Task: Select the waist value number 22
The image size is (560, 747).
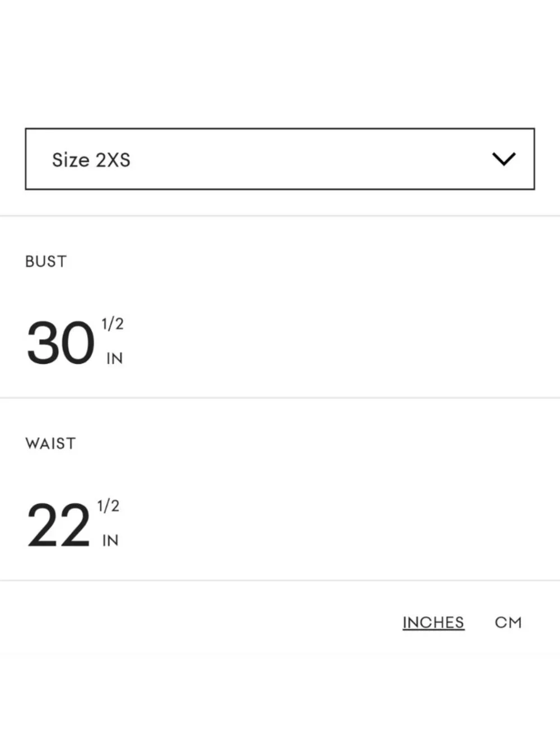Action: tap(58, 525)
